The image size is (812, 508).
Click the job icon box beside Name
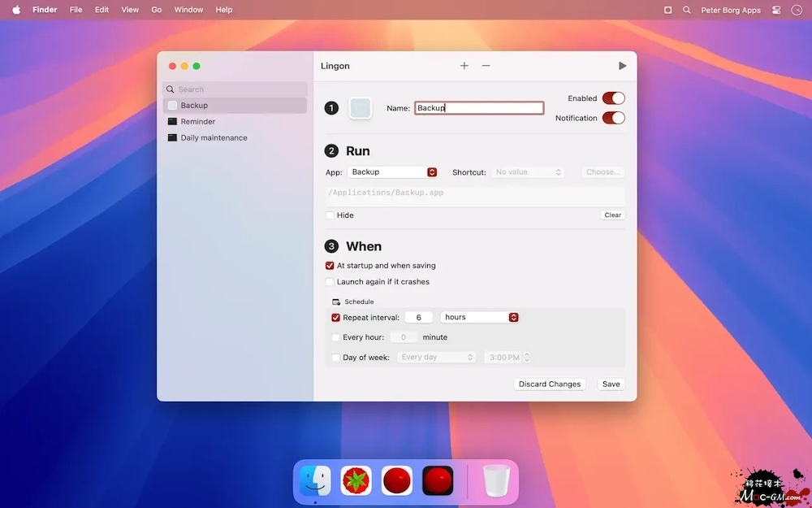[x=360, y=108]
